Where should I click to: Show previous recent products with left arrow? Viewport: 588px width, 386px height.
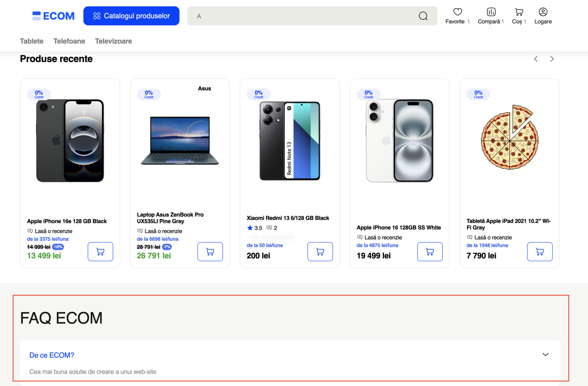pos(536,59)
